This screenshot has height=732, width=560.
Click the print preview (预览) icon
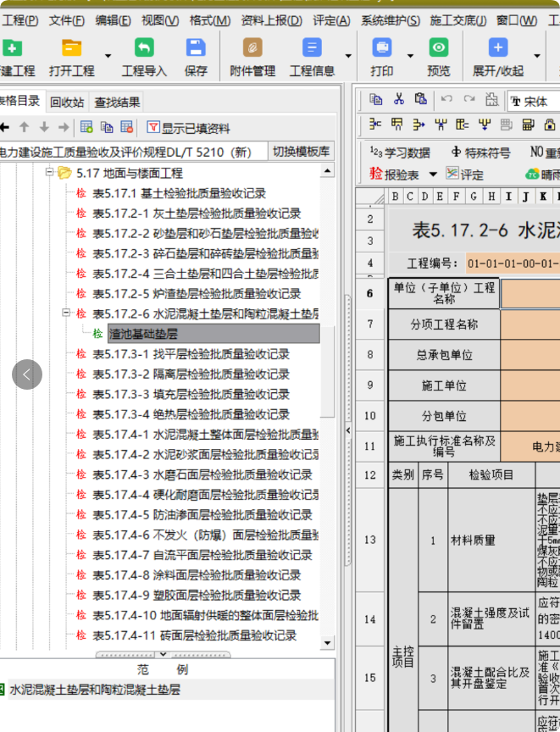click(438, 56)
